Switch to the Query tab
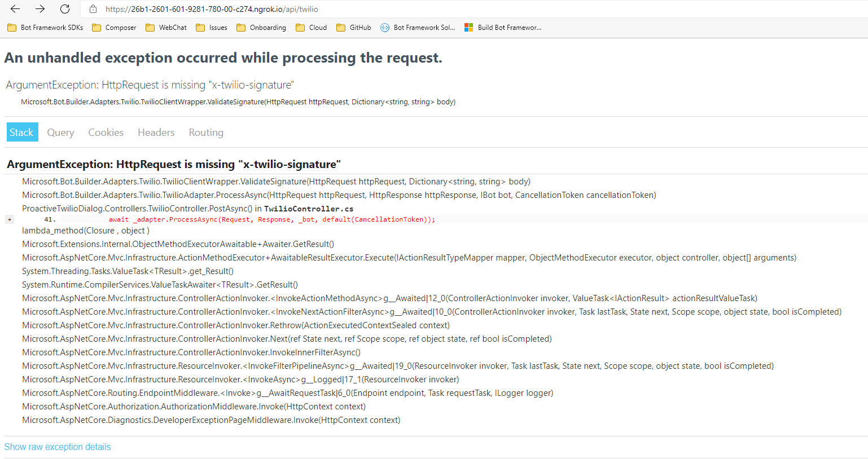The width and height of the screenshot is (868, 459). point(60,132)
